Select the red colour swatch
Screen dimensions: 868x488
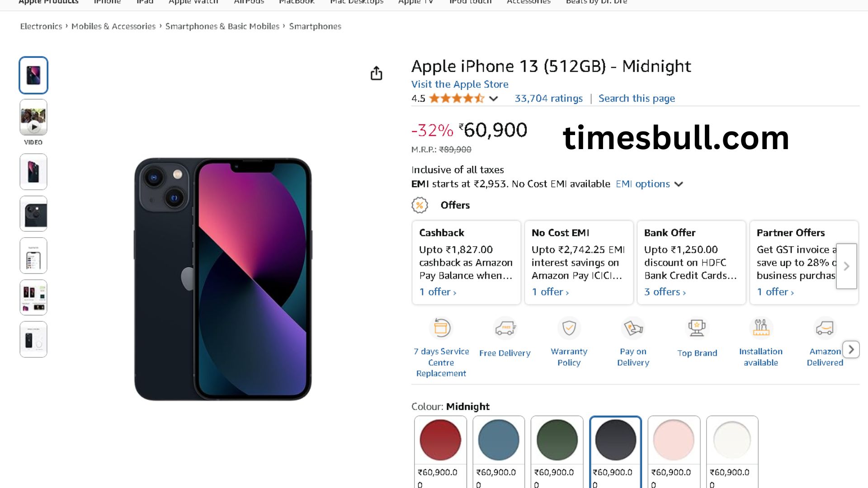[440, 440]
